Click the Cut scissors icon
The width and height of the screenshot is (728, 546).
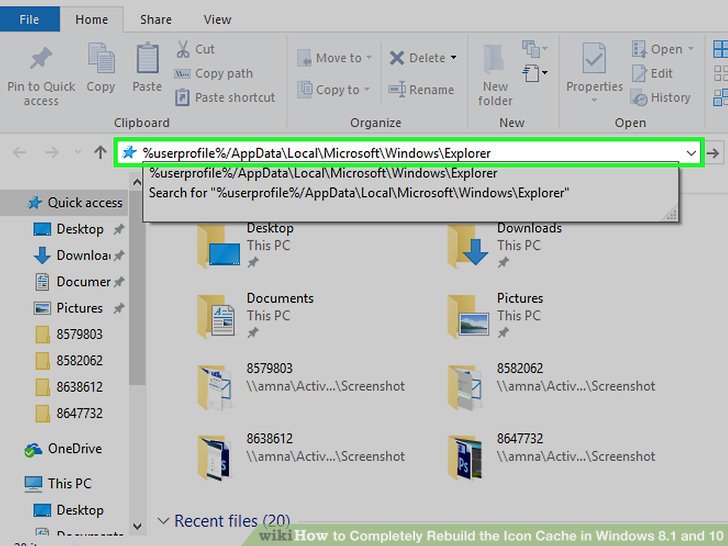coord(183,49)
